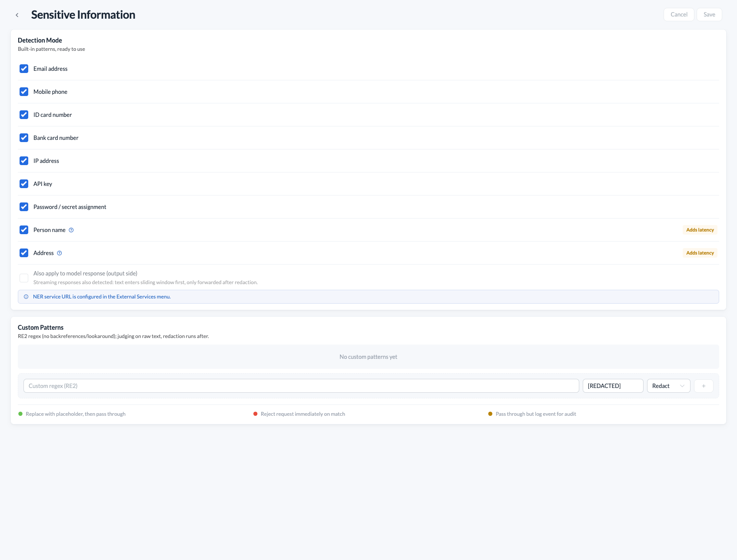Open the Redact action dropdown
Image resolution: width=737 pixels, height=560 pixels.
pyautogui.click(x=668, y=386)
